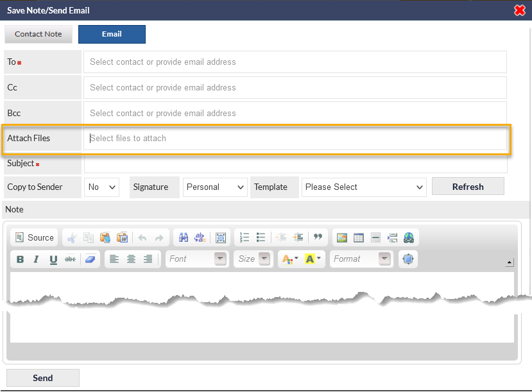Insert horizontal line icon

click(x=375, y=238)
